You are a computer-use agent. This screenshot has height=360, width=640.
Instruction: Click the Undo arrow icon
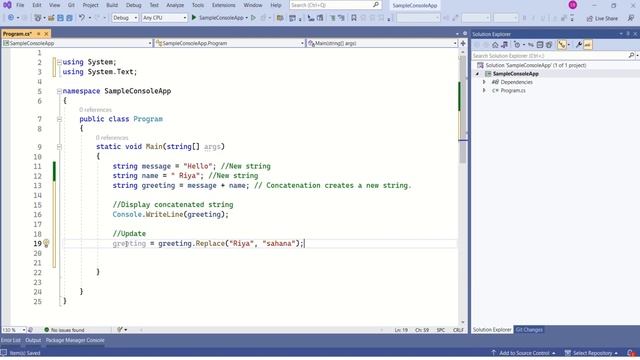tap(82, 18)
